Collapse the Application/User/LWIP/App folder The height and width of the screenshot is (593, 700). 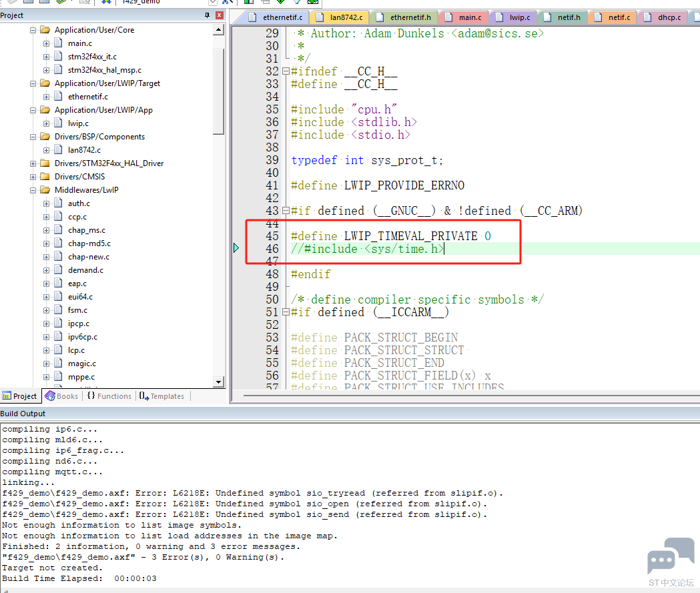[33, 110]
